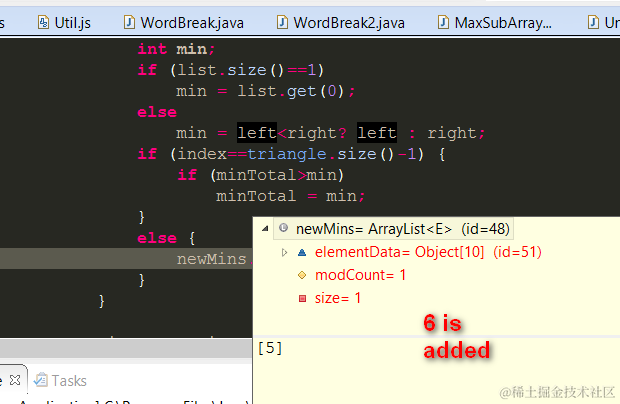
Task: Click the if (minTotal>min) condition line
Action: [x=261, y=174]
